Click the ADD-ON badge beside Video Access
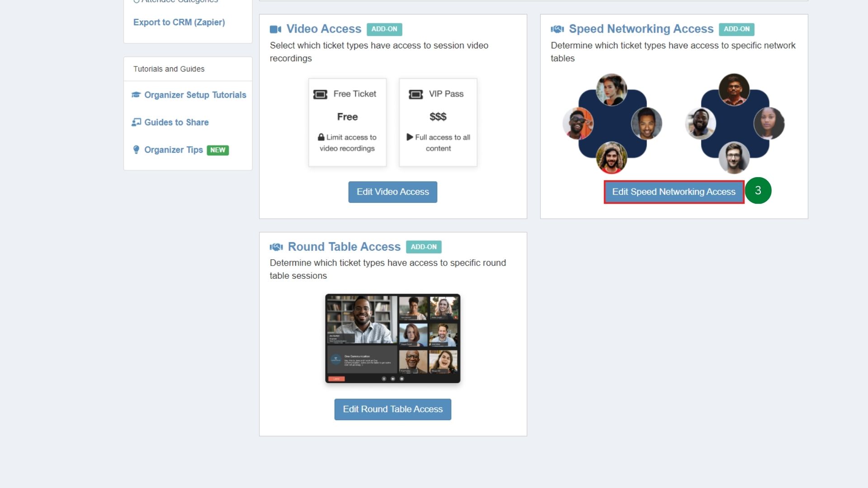Viewport: 868px width, 488px height. (384, 29)
